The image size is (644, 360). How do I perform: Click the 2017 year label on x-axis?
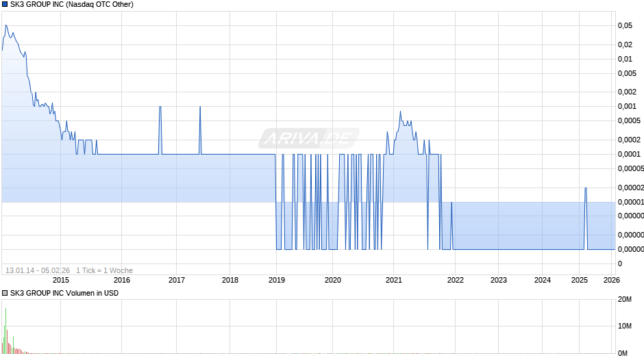point(177,280)
